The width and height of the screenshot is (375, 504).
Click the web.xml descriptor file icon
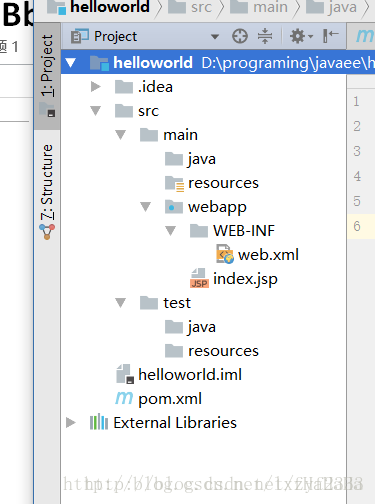[225, 254]
